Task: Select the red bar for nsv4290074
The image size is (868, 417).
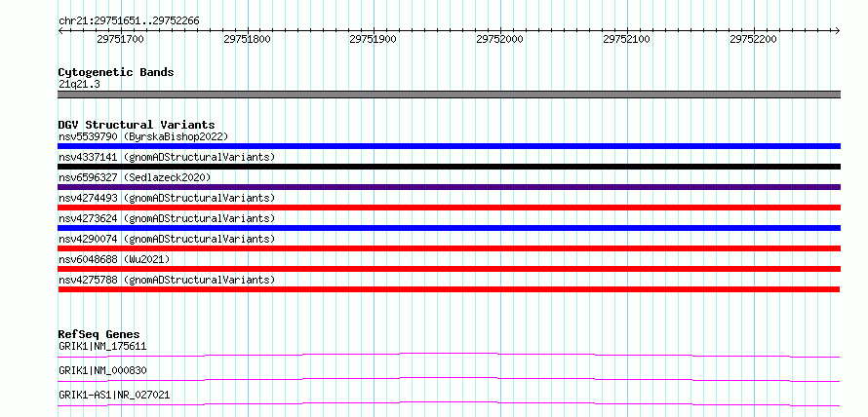Action: click(x=449, y=248)
